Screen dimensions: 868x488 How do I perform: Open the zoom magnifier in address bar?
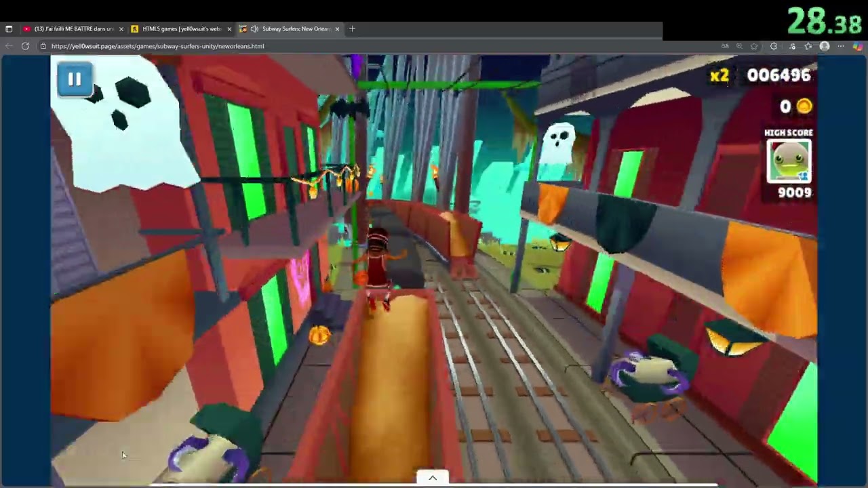coord(740,46)
